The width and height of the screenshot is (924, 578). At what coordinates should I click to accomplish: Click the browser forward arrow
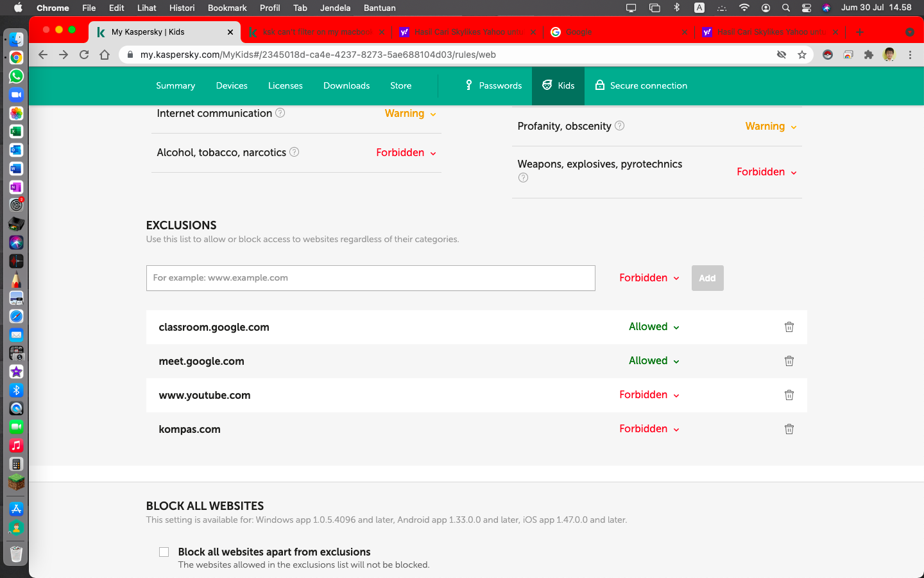pyautogui.click(x=64, y=55)
